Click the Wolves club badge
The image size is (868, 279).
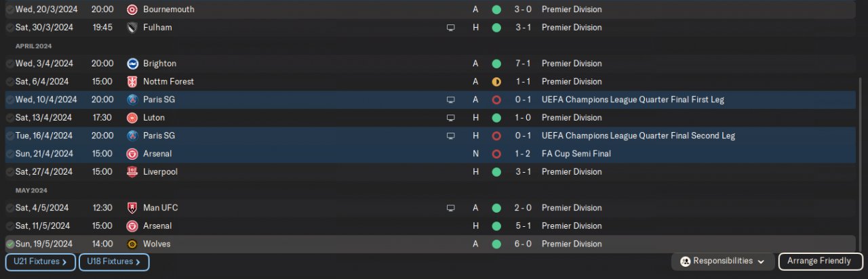pos(132,244)
